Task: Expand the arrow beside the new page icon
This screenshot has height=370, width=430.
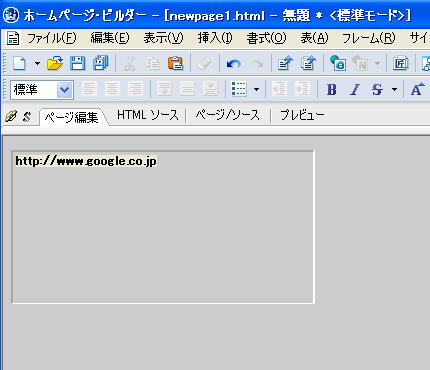Action: pyautogui.click(x=37, y=63)
